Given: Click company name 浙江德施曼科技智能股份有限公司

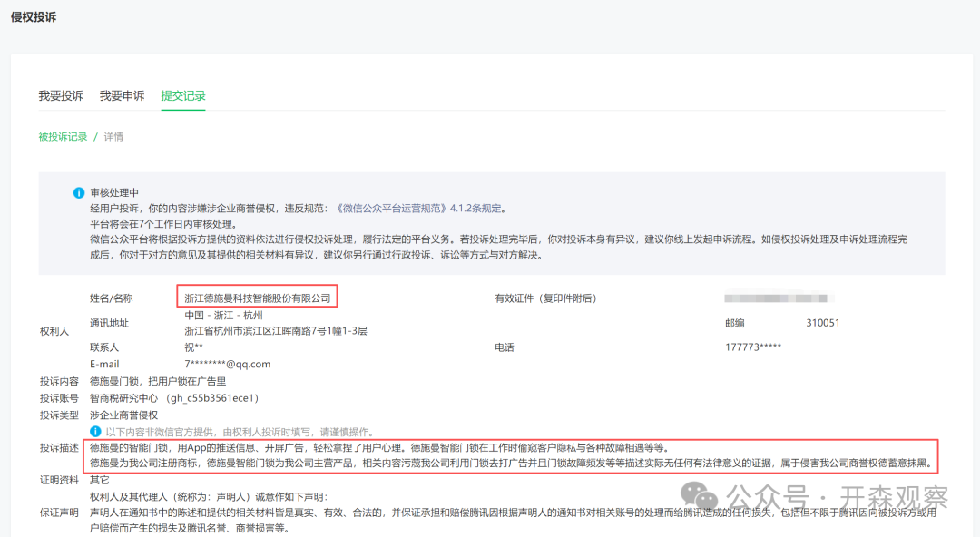Looking at the screenshot, I should [x=258, y=298].
